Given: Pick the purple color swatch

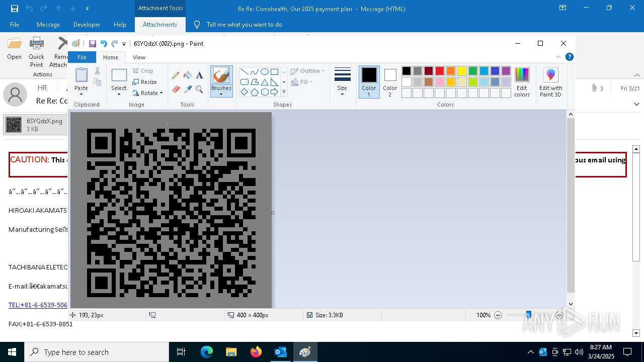Looking at the screenshot, I should coord(506,71).
